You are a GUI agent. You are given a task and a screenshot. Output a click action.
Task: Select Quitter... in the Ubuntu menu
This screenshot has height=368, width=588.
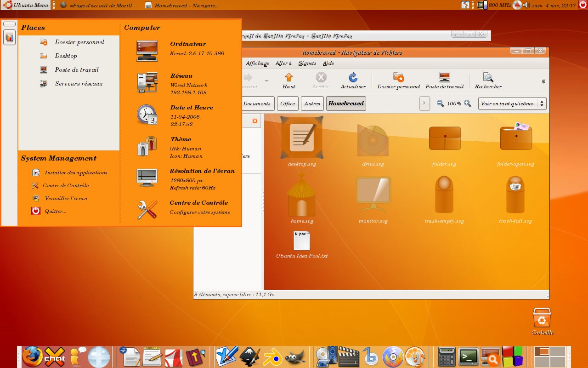[x=49, y=211]
